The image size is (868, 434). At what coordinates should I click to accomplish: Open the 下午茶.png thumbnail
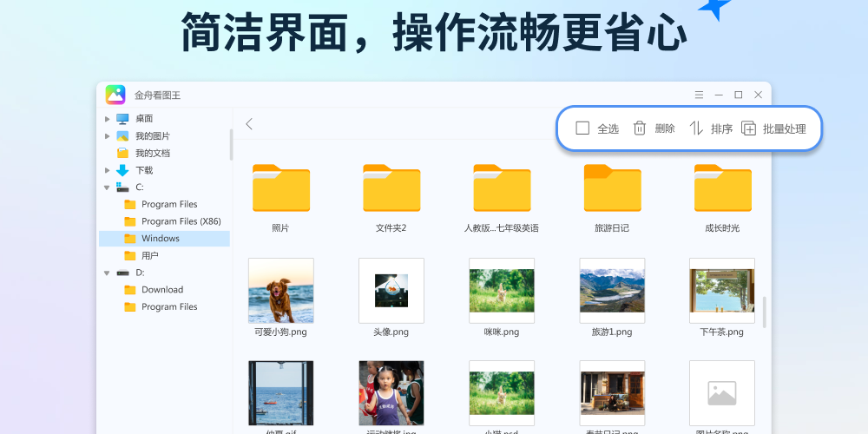click(x=721, y=291)
